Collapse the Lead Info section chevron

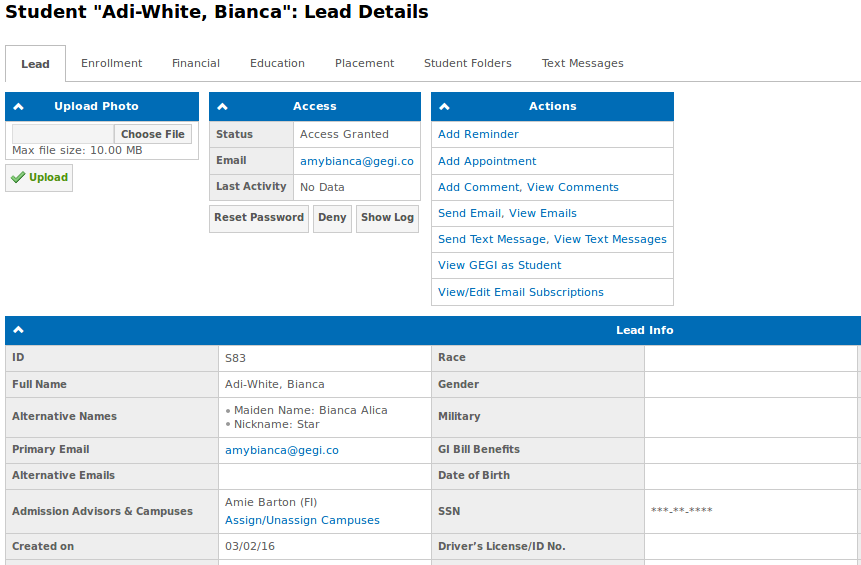pyautogui.click(x=18, y=330)
